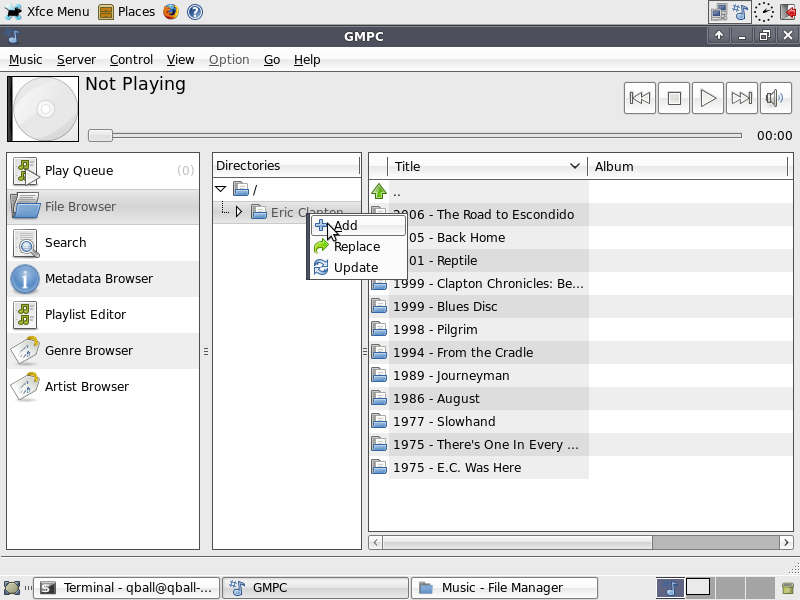The width and height of the screenshot is (800, 600).
Task: Open the Xfce Menu
Action: pos(47,11)
